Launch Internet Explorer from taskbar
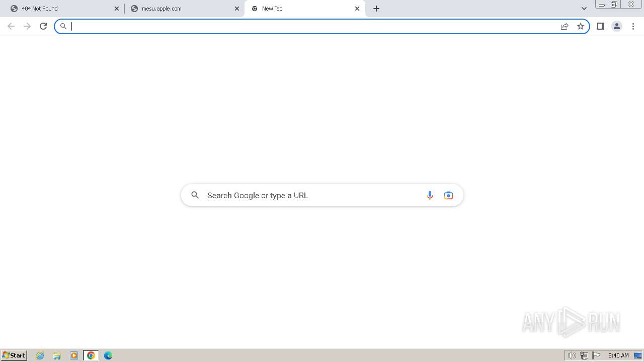The width and height of the screenshot is (644, 362). [40, 355]
